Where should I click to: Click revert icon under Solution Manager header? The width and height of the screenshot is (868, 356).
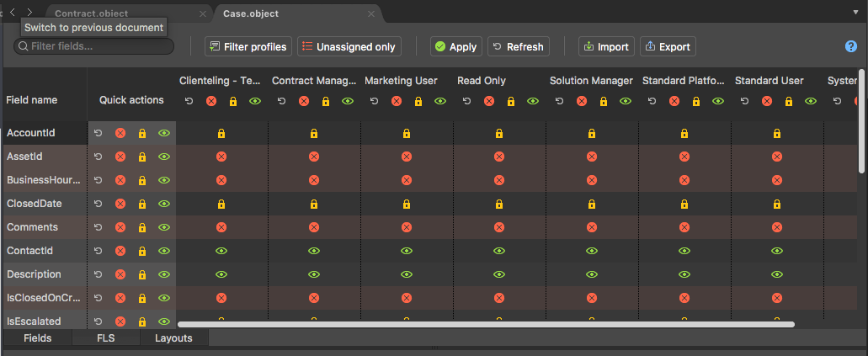click(x=560, y=101)
